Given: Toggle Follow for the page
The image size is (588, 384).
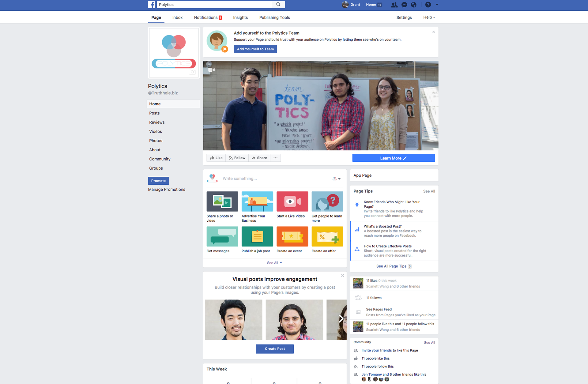Looking at the screenshot, I should 237,158.
